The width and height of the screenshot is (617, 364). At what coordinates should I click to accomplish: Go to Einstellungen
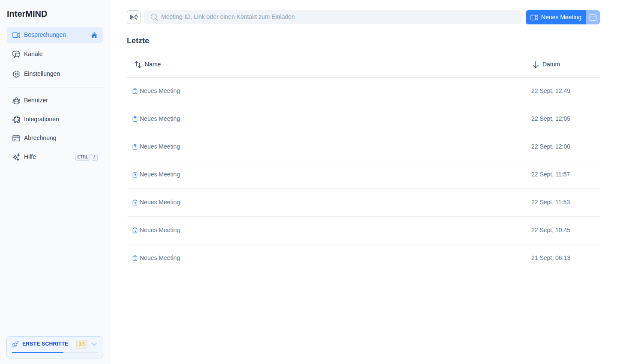click(55, 74)
